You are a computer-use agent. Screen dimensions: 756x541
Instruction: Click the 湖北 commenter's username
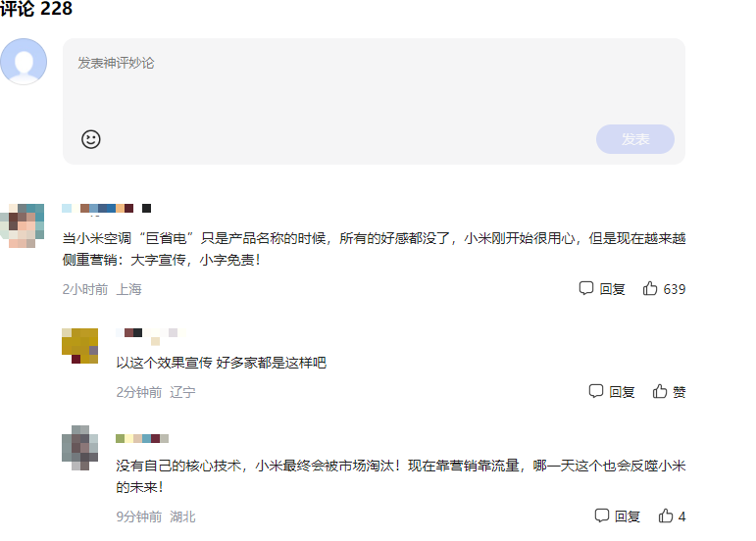[142, 438]
